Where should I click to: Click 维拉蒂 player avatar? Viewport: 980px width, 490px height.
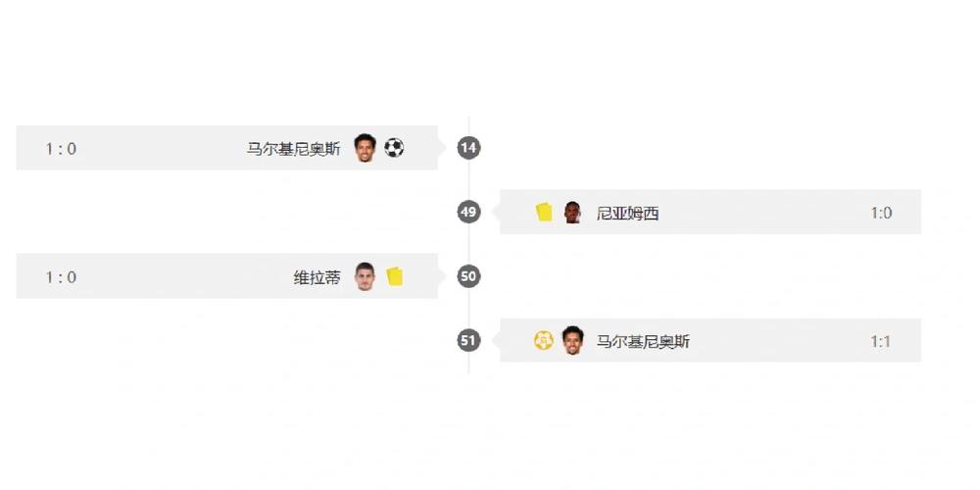[x=365, y=276]
